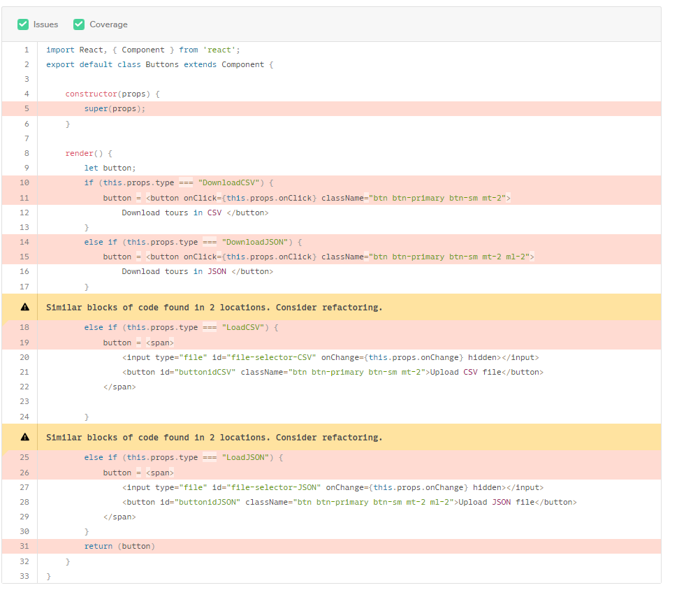700x597 pixels.
Task: Click the file-selector-JSON input line
Action: (x=333, y=487)
